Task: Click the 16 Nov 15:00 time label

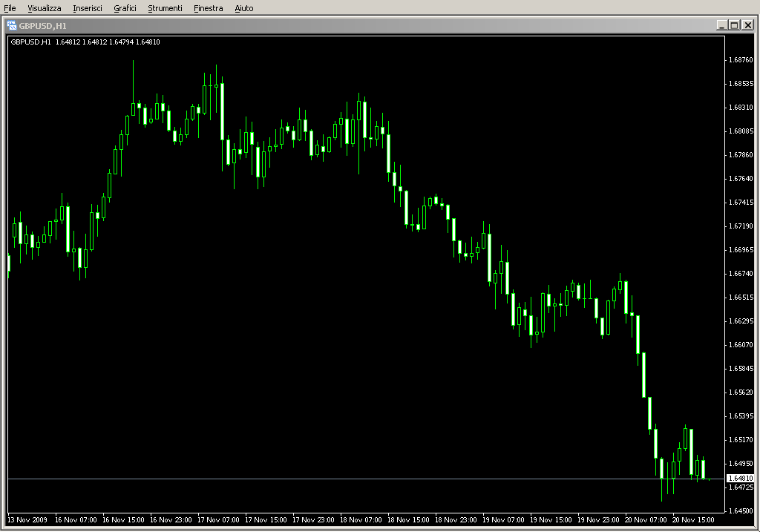Action: 123,520
